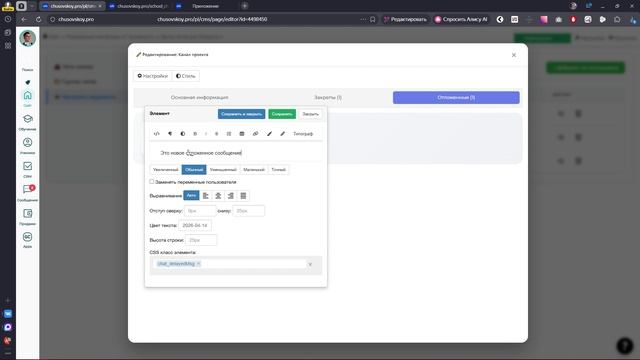Viewport: 640px width, 360px height.
Task: Insert link via chain icon
Action: [x=256, y=134]
